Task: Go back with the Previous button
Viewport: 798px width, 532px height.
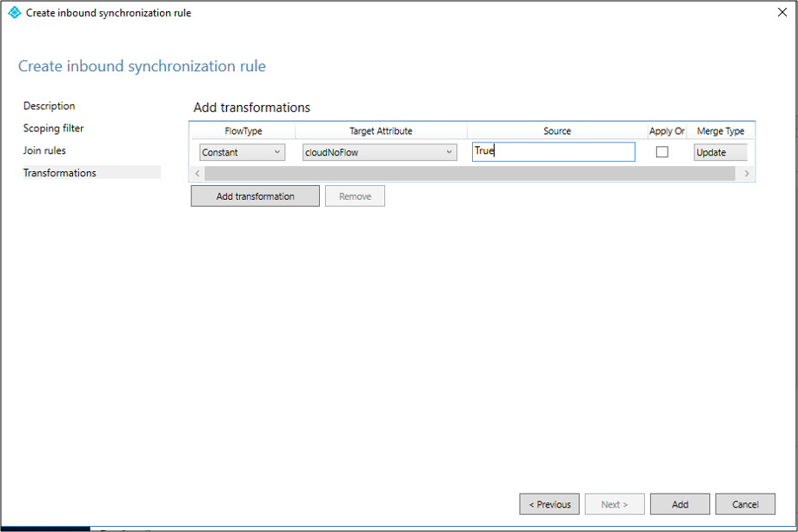Action: 549,504
